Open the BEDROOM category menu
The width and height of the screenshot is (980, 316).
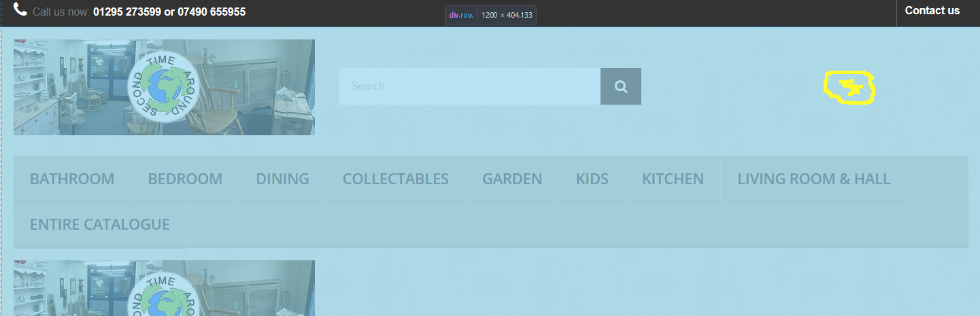tap(185, 179)
